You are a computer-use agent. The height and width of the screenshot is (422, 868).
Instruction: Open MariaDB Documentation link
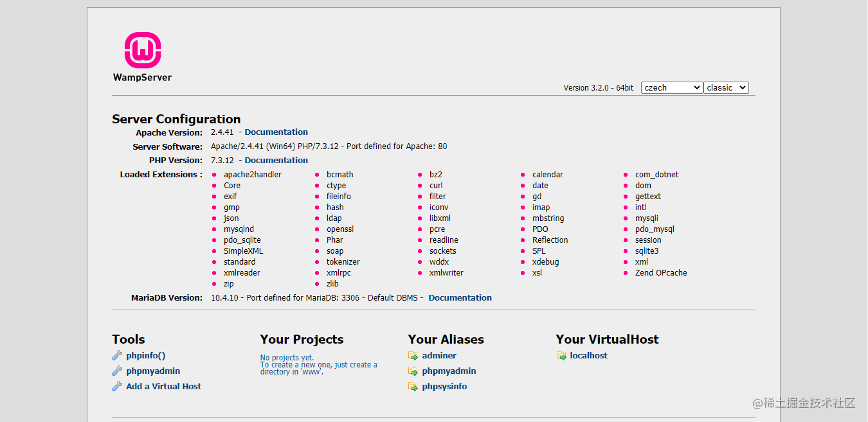[460, 298]
